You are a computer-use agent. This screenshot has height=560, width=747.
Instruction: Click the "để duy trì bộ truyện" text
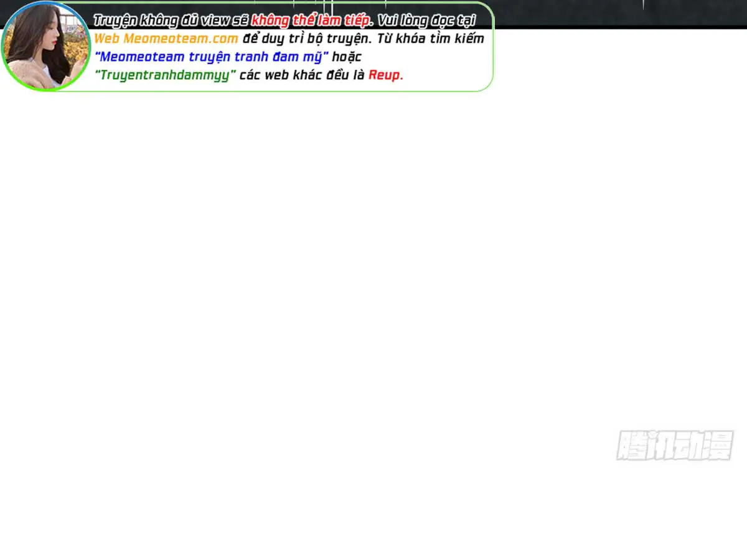point(306,39)
